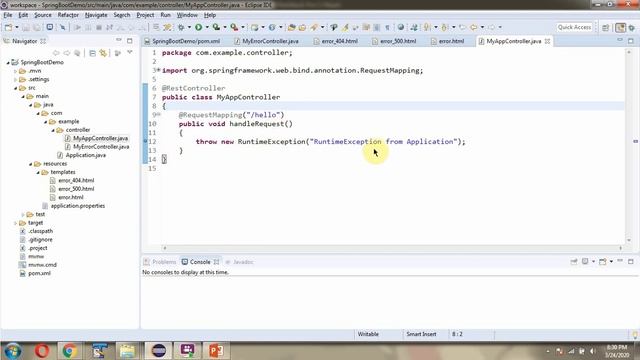Click the New Java Class icon
Viewport: 640px width, 360px height.
coord(272,27)
